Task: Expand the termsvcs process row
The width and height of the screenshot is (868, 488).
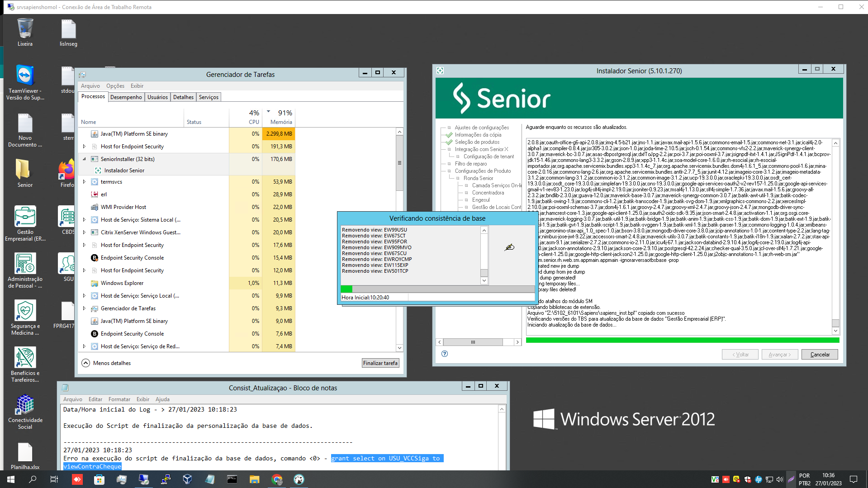Action: click(84, 182)
